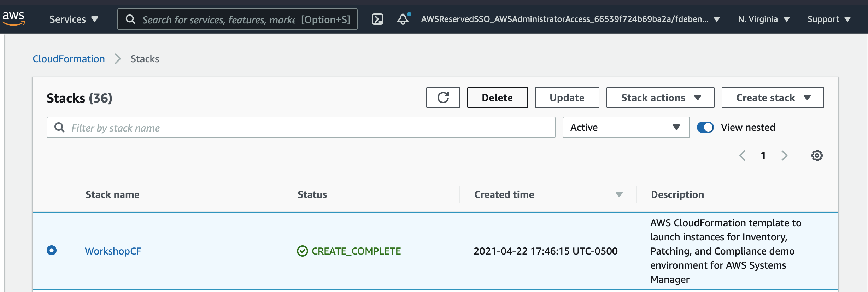
Task: Click the Stacks (36) heading
Action: tap(80, 98)
